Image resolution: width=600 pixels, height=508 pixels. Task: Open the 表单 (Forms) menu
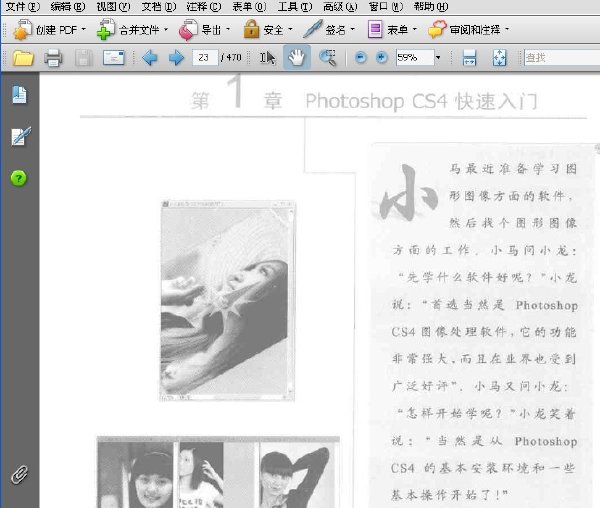(249, 7)
